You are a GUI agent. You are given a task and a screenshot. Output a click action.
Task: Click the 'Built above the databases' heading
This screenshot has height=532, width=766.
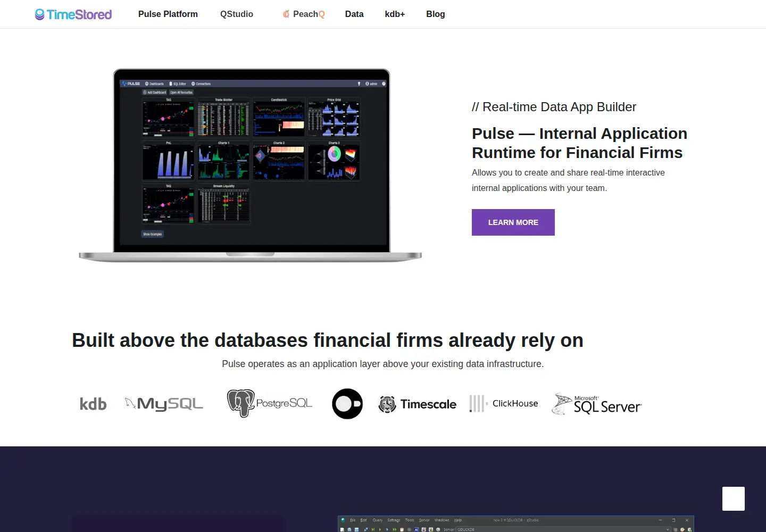[328, 340]
